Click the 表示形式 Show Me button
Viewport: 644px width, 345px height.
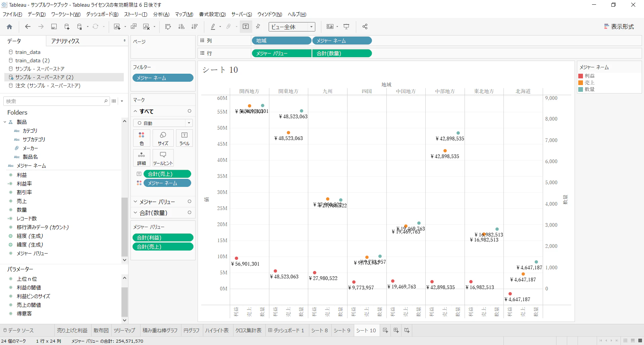point(619,27)
